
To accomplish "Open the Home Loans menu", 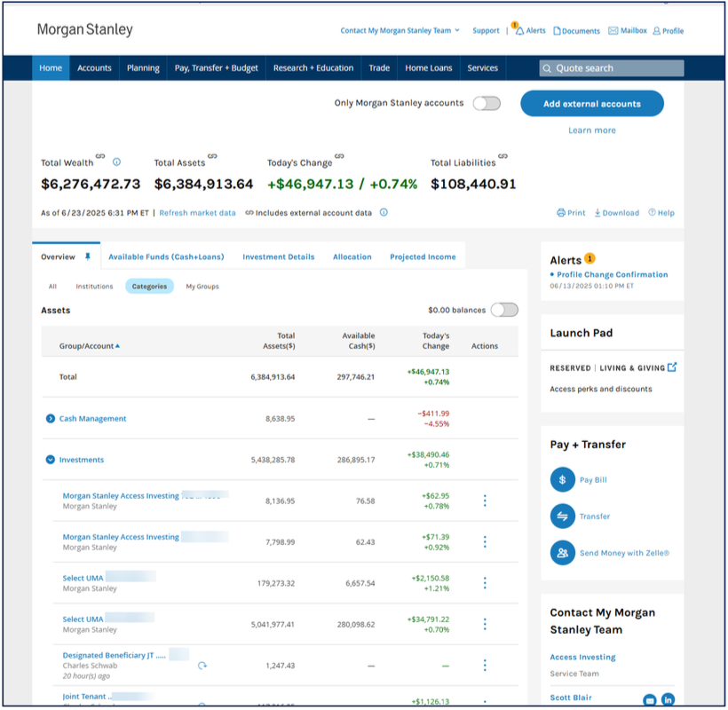I will click(429, 68).
